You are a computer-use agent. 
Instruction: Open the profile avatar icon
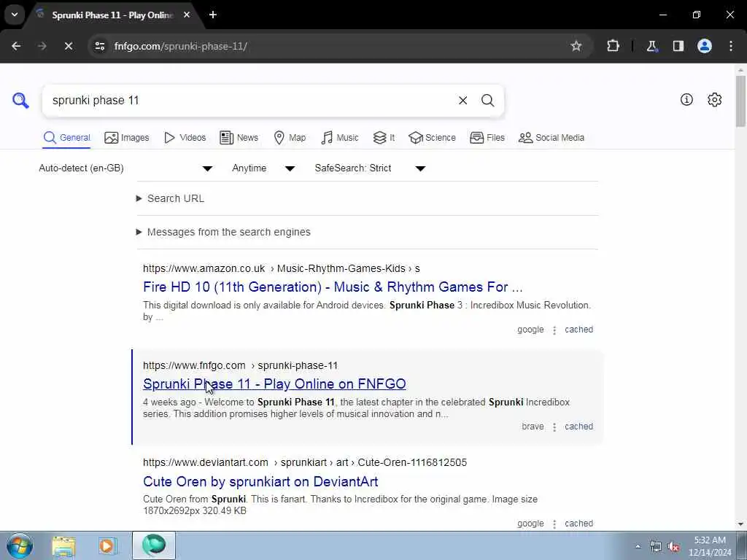click(705, 46)
